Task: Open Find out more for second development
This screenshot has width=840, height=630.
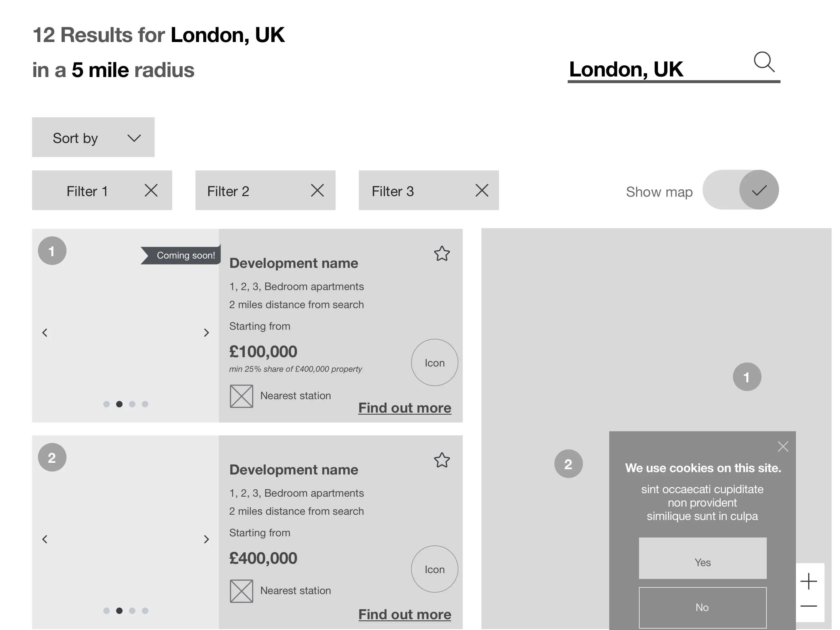Action: (404, 615)
